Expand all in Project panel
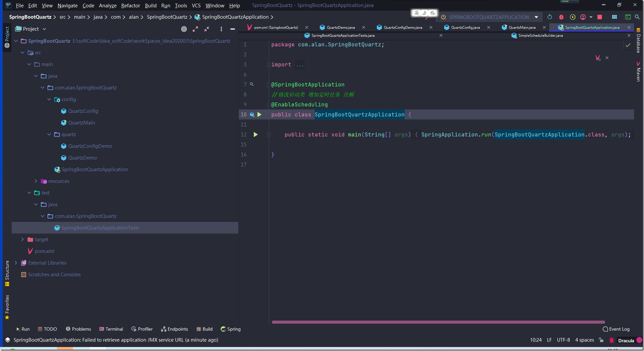Image resolution: width=644 pixels, height=351 pixels. point(195,29)
